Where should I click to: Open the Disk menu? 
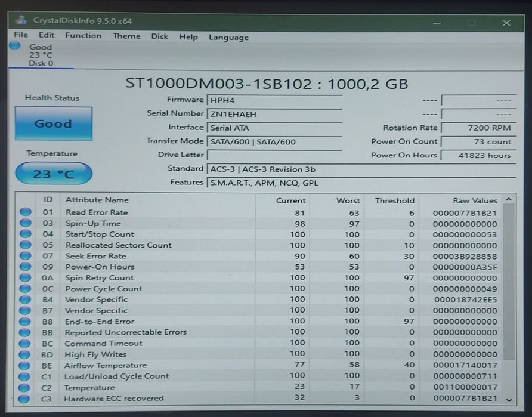tap(159, 36)
